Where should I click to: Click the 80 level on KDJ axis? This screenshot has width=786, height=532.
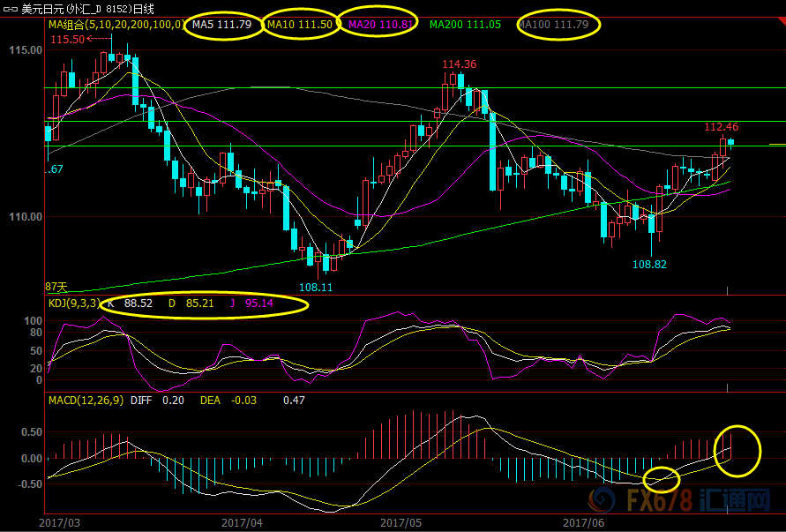36,333
